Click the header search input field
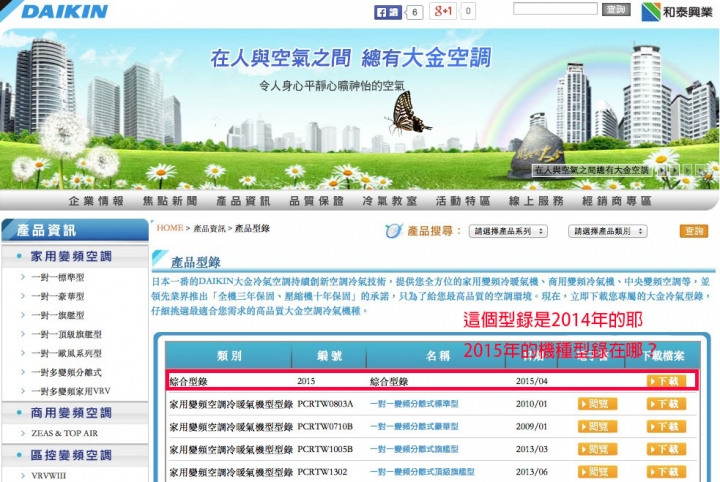The height and width of the screenshot is (482, 720). click(x=555, y=9)
